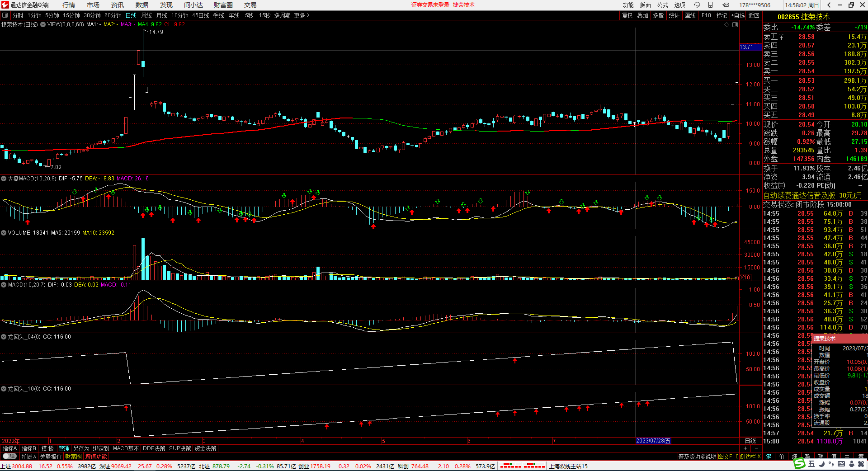868x471 pixels.
Task: Collapse the 侧边栏 sidebar
Action: click(x=750, y=457)
